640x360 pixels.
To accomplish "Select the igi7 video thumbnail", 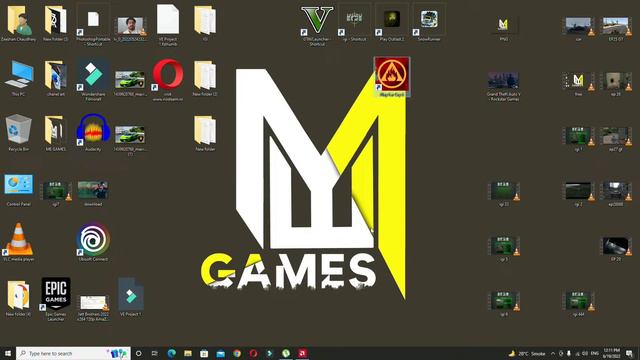I will 56,193.
